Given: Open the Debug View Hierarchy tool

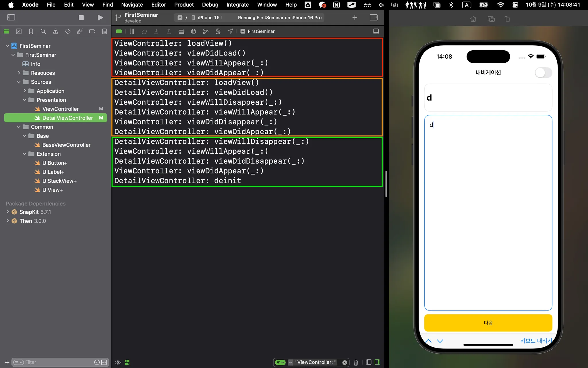Looking at the screenshot, I should [194, 31].
